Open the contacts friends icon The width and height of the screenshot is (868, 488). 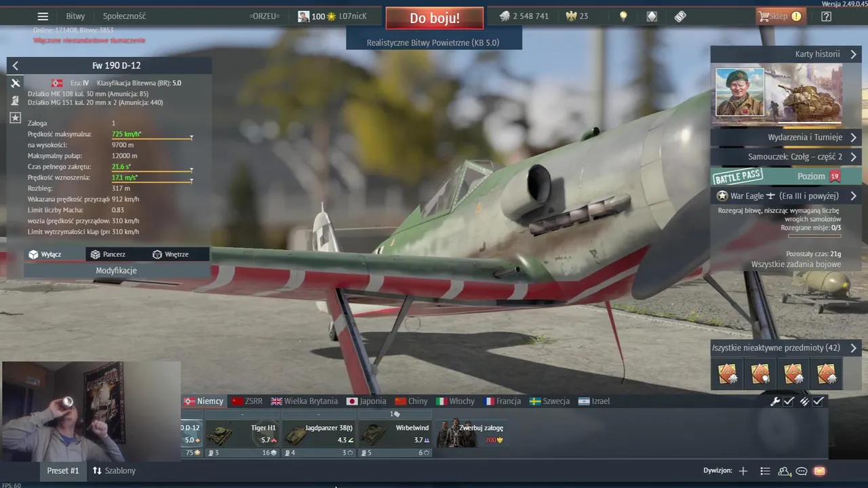785,471
